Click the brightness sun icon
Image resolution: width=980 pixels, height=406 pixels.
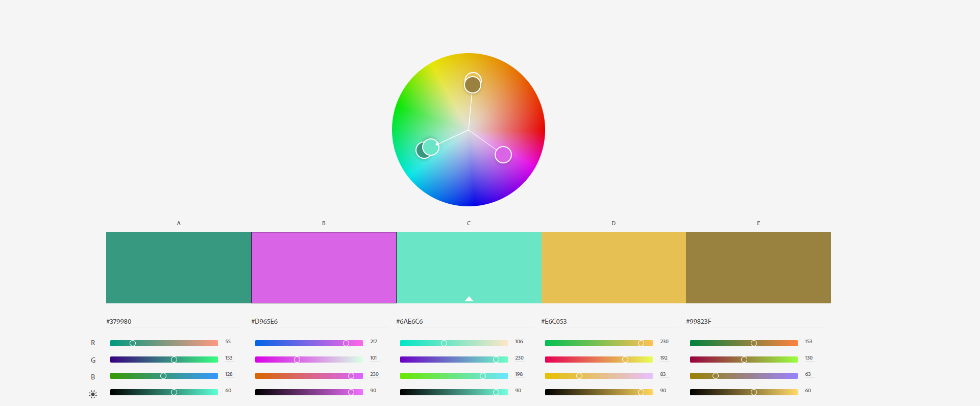(x=93, y=394)
